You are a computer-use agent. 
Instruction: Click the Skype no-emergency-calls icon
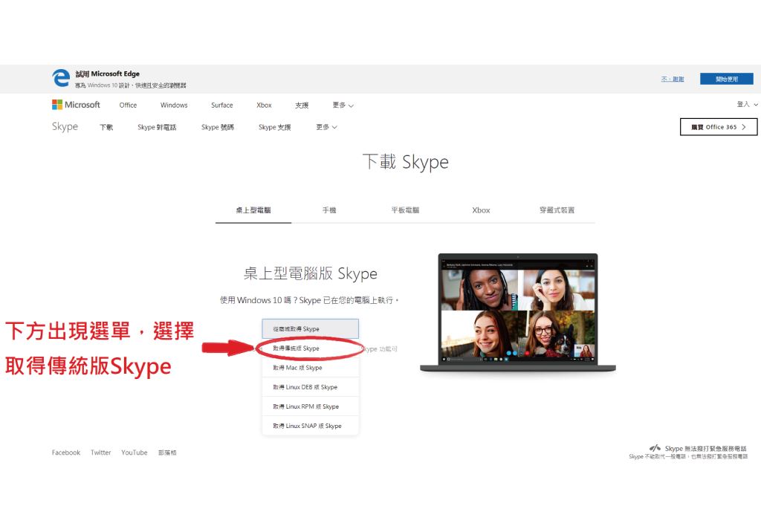point(655,448)
